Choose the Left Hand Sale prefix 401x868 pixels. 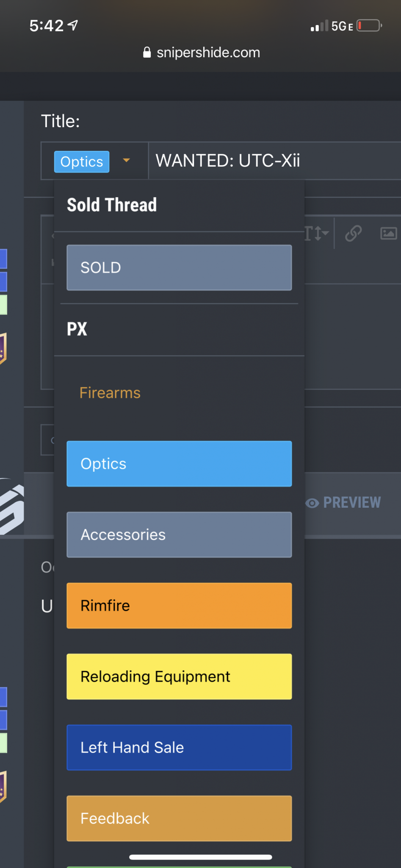click(x=179, y=748)
